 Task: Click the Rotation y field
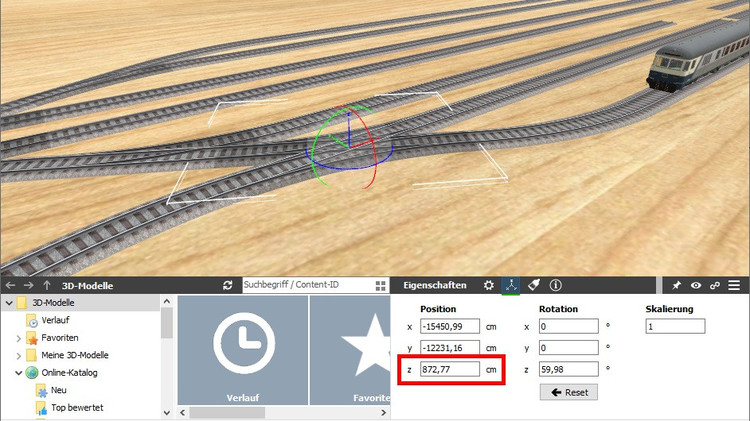(568, 347)
